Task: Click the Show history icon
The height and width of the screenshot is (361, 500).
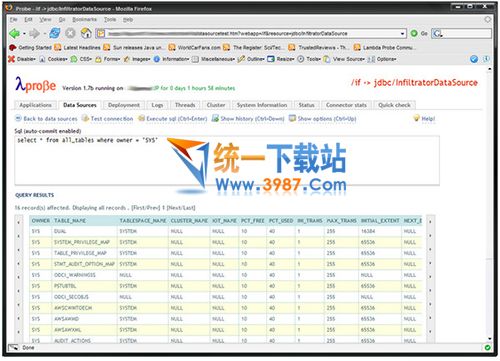Action: coord(215,118)
